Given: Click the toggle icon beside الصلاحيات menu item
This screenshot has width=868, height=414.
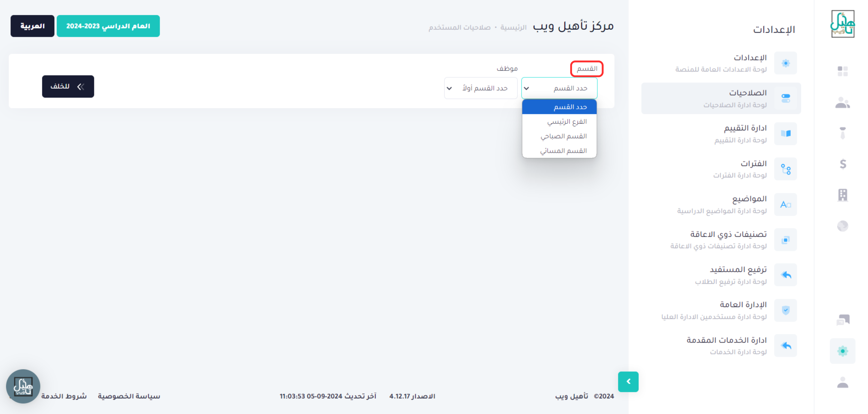Looking at the screenshot, I should (x=786, y=98).
